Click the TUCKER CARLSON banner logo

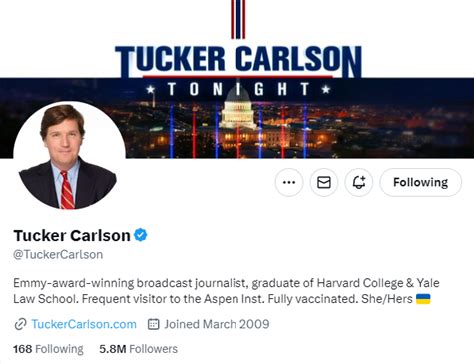click(x=238, y=59)
